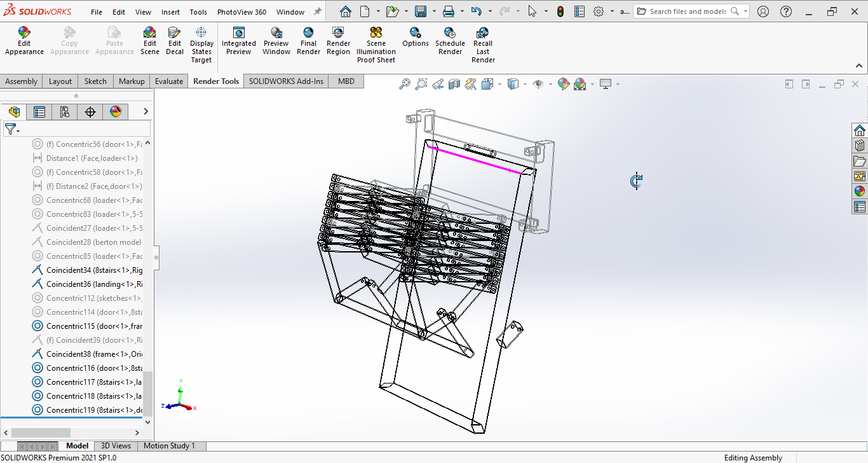Switch to the Assembly tab

[22, 81]
